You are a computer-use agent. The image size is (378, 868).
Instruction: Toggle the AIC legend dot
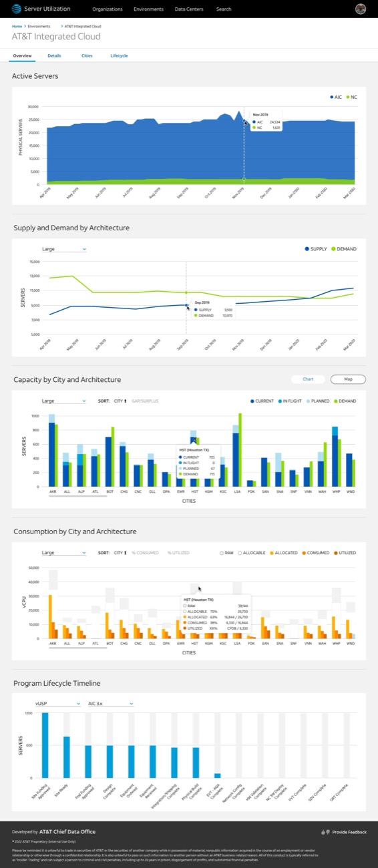tap(331, 97)
